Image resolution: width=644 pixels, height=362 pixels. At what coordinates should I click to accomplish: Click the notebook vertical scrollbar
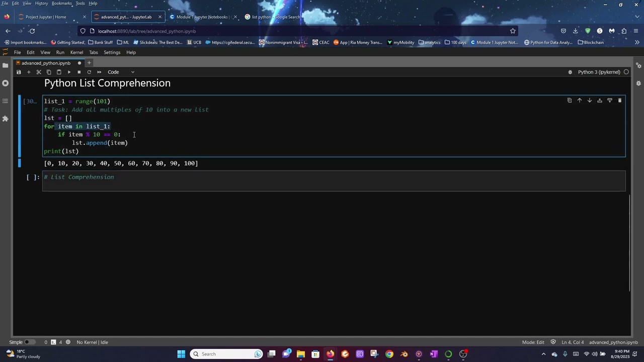pos(630,242)
